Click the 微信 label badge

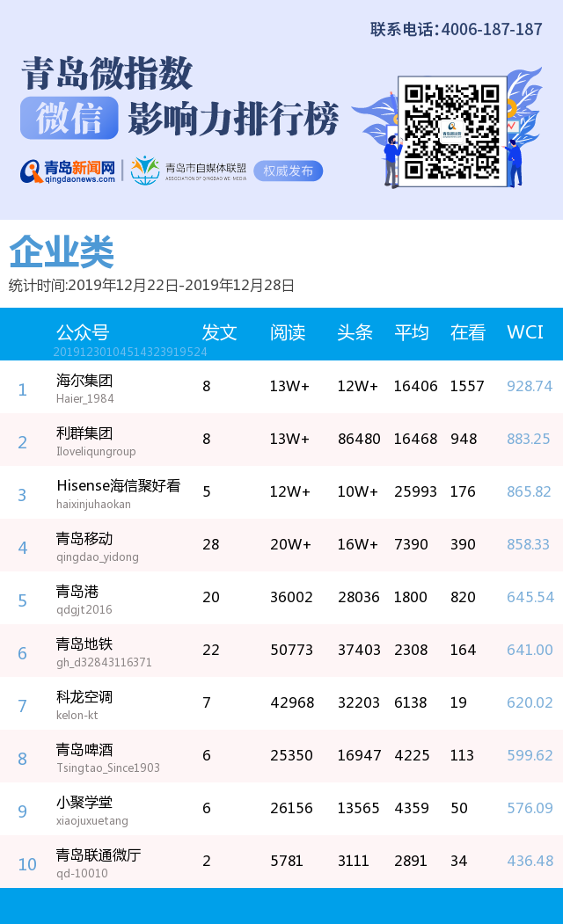click(x=69, y=119)
